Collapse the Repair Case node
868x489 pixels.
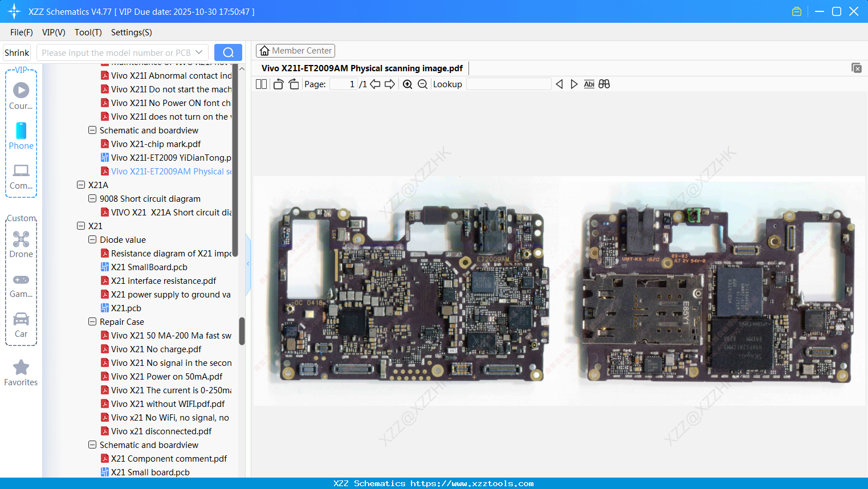[x=92, y=321]
